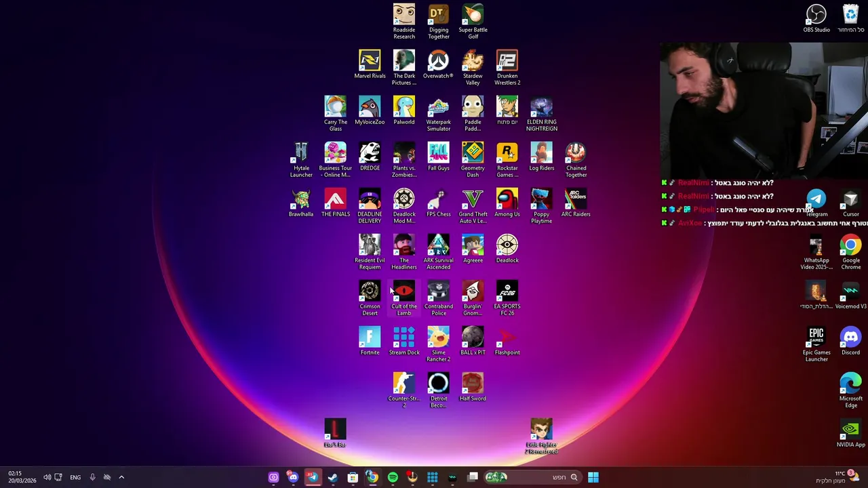Open the MyVoiceZoo shortcut
Screen dimensions: 868x488
[x=370, y=110]
